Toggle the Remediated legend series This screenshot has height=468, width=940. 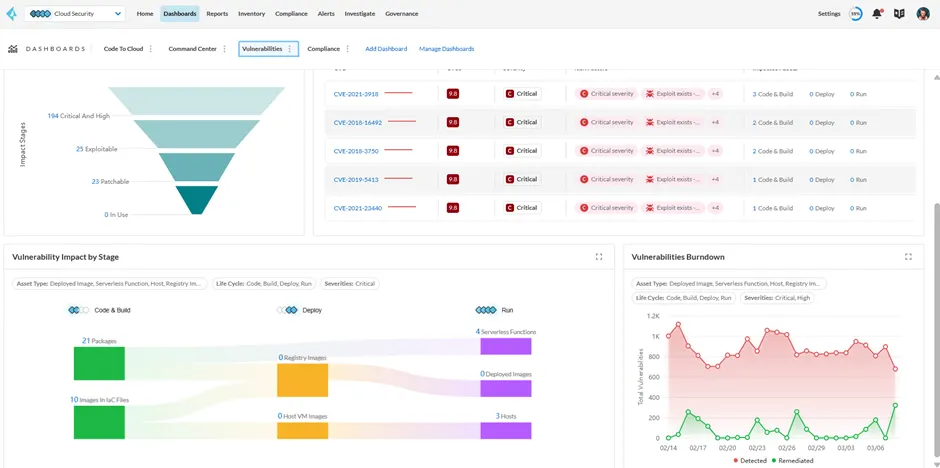792,461
